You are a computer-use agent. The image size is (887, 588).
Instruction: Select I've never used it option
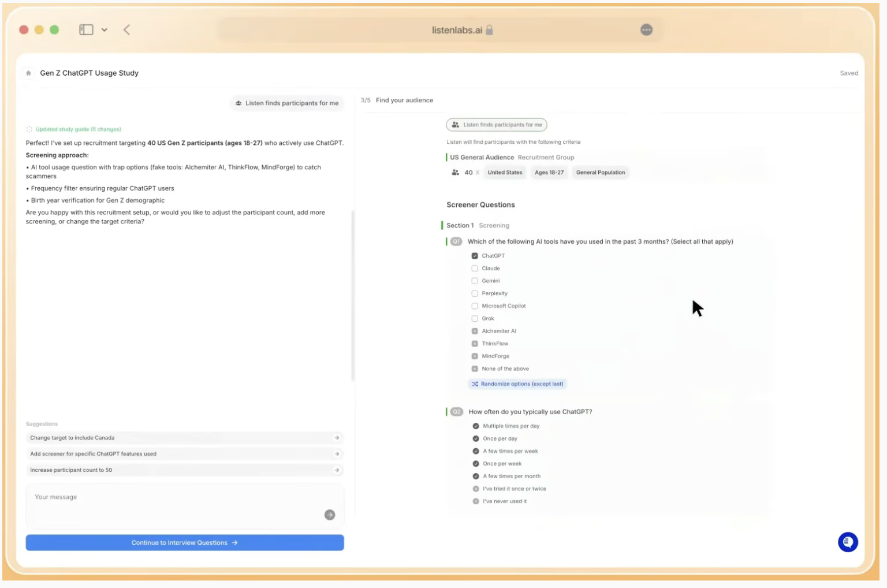pyautogui.click(x=476, y=501)
